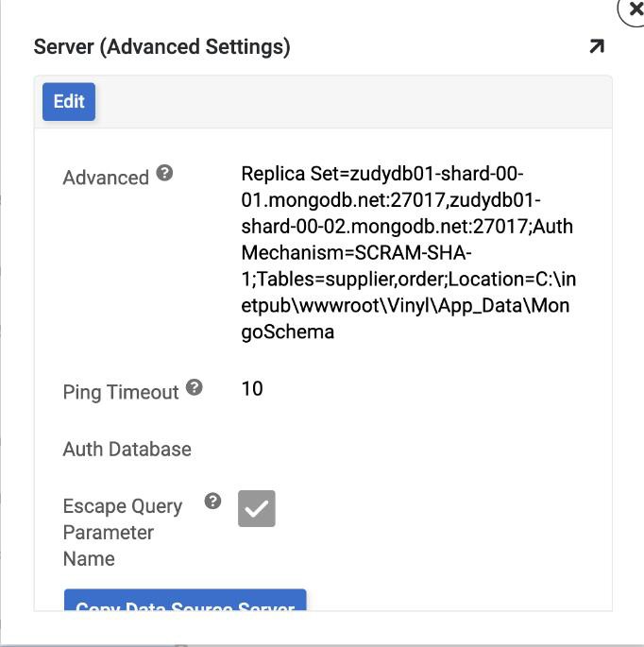Click the goSchema path text line

point(287,332)
